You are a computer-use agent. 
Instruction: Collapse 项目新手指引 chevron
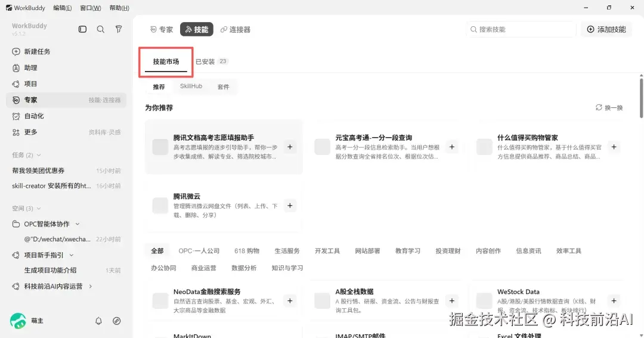[x=72, y=255]
